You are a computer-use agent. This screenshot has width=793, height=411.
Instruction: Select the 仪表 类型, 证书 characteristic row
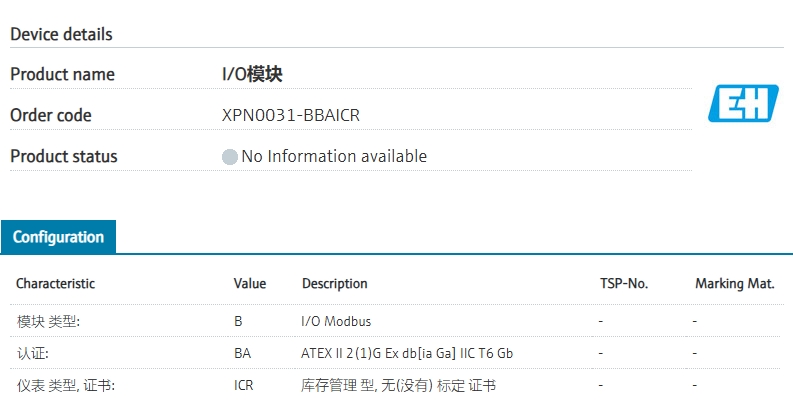[65, 385]
